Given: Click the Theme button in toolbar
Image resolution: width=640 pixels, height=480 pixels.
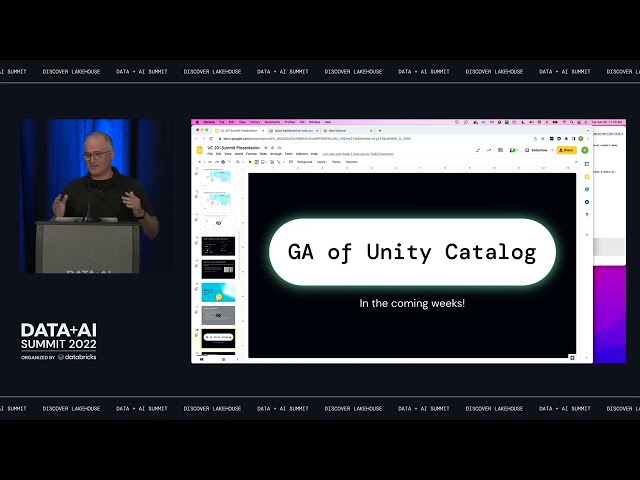Looking at the screenshot, I should 336,162.
